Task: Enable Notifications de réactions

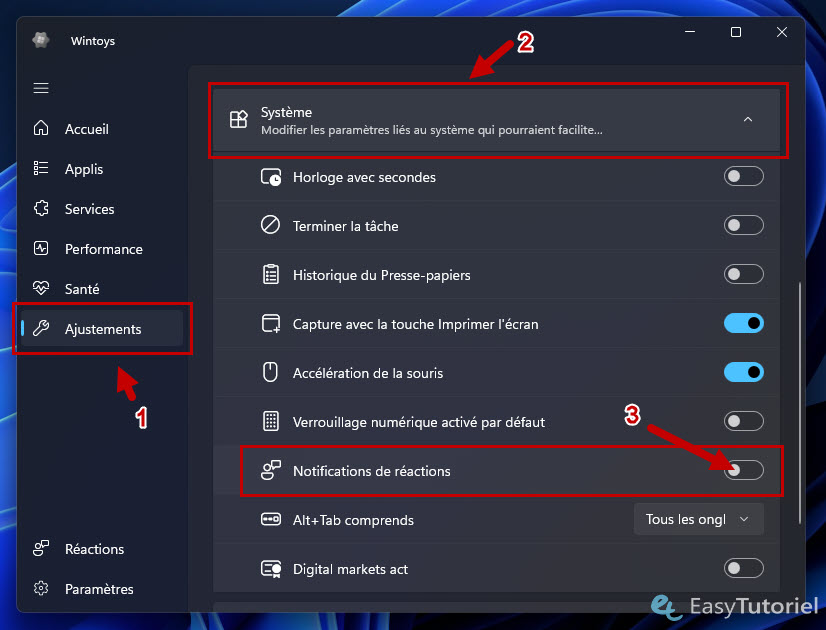Action: coord(743,470)
